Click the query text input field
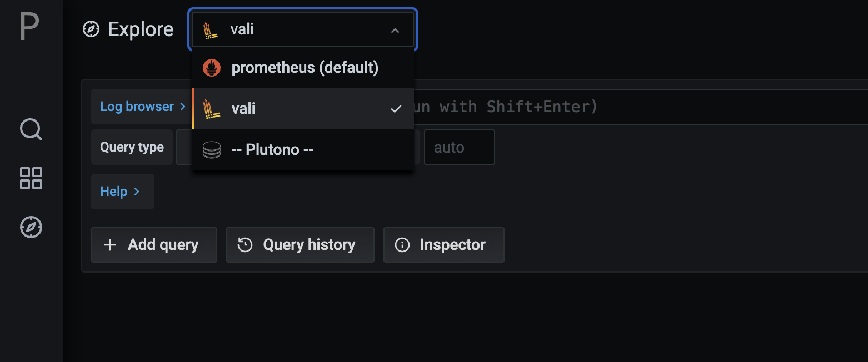868x362 pixels. (611, 107)
